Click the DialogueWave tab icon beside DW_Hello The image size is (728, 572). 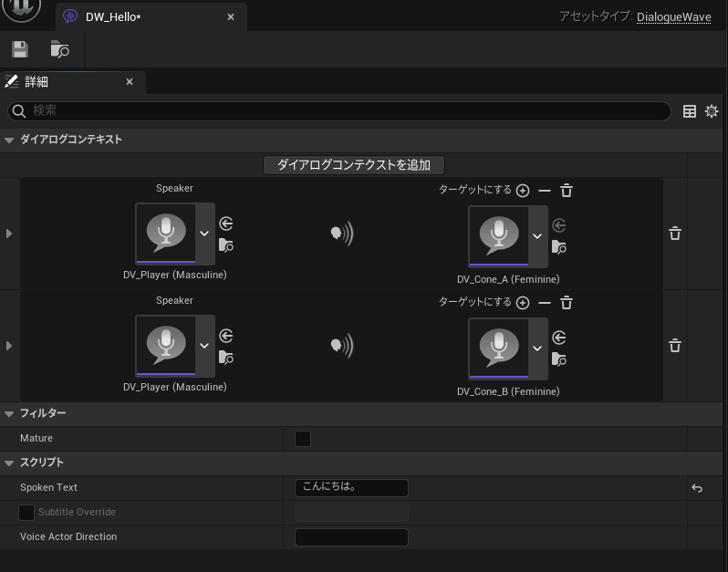[70, 16]
